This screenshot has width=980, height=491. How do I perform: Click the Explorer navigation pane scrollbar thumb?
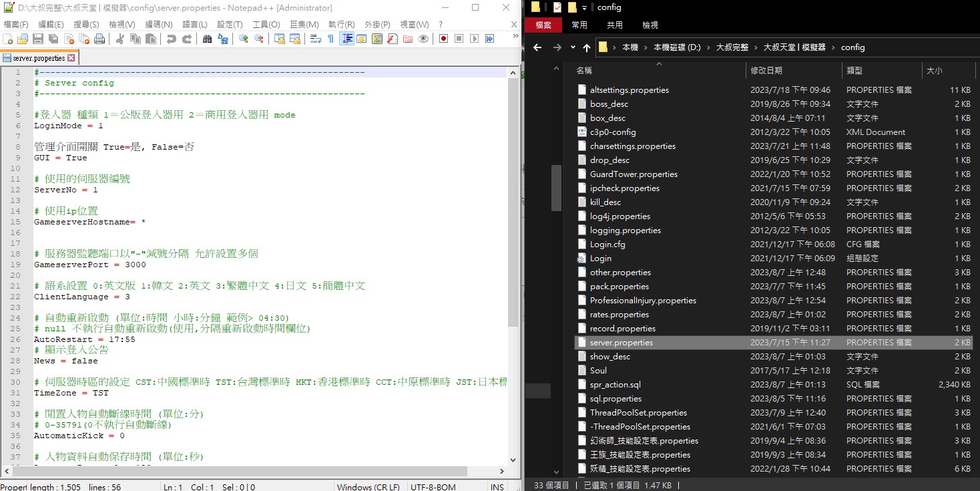tap(556, 188)
